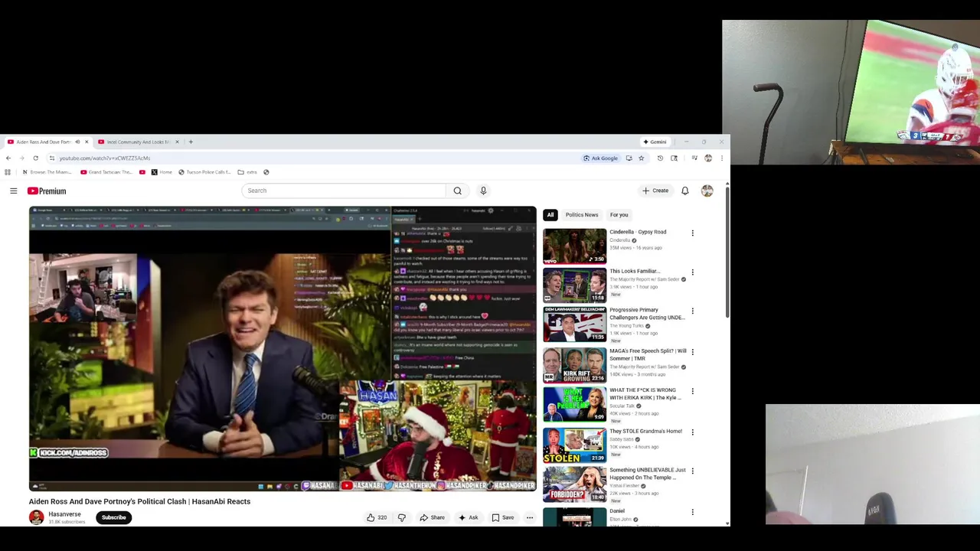This screenshot has height=551, width=980.
Task: Open the install or cast icon in address bar
Action: [x=629, y=158]
